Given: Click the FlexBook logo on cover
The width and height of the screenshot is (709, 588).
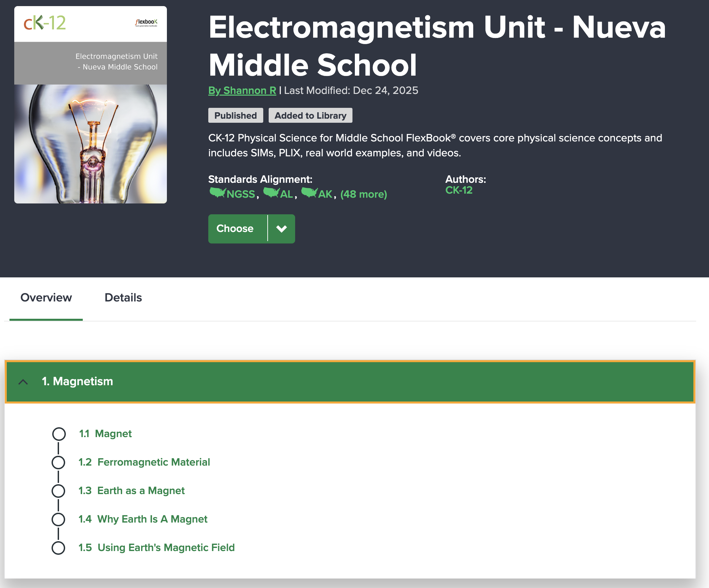Looking at the screenshot, I should [146, 23].
